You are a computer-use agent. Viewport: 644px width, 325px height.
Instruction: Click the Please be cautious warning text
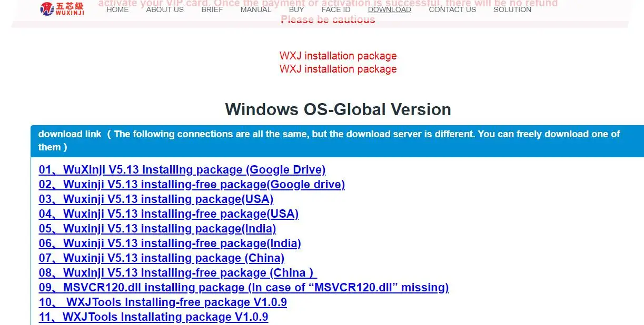click(328, 20)
